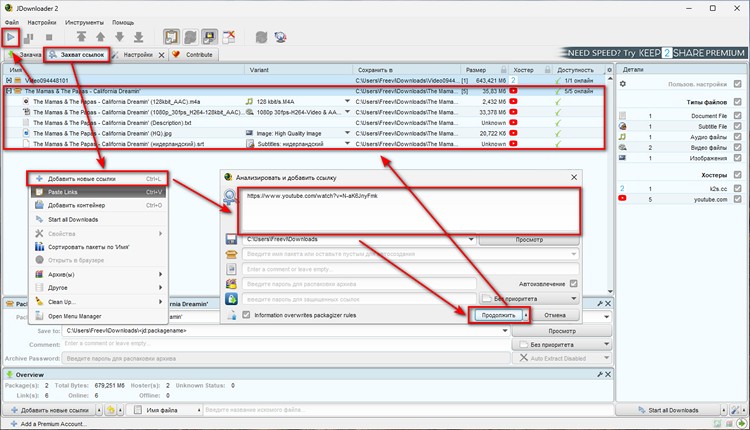Open the gear icon in the Детали panel
Image resolution: width=750 pixels, height=430 pixels.
pos(622,84)
